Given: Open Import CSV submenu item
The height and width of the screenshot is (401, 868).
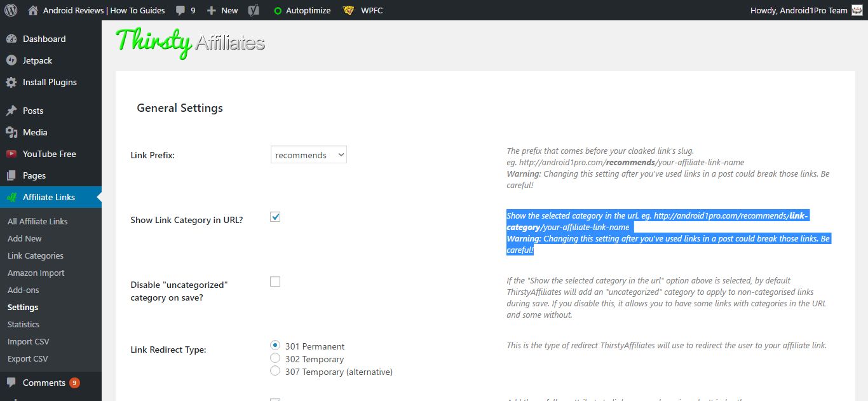Looking at the screenshot, I should pyautogui.click(x=29, y=341).
